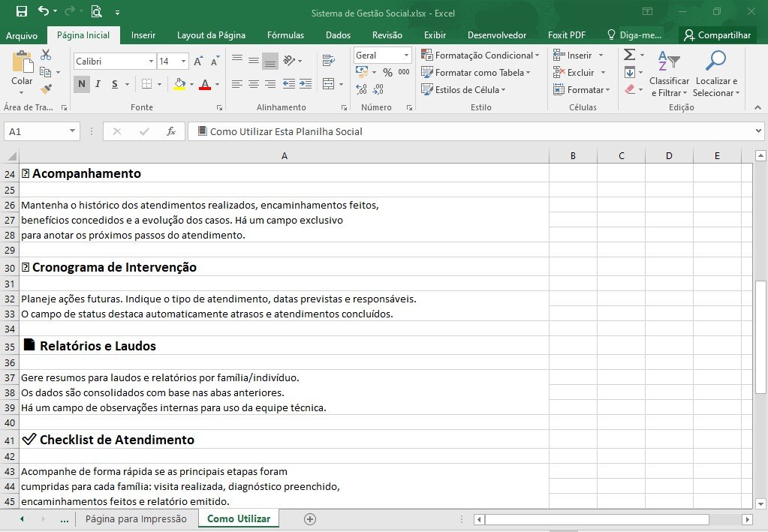Toggle italic formatting (I)
The image size is (768, 532).
(x=98, y=84)
